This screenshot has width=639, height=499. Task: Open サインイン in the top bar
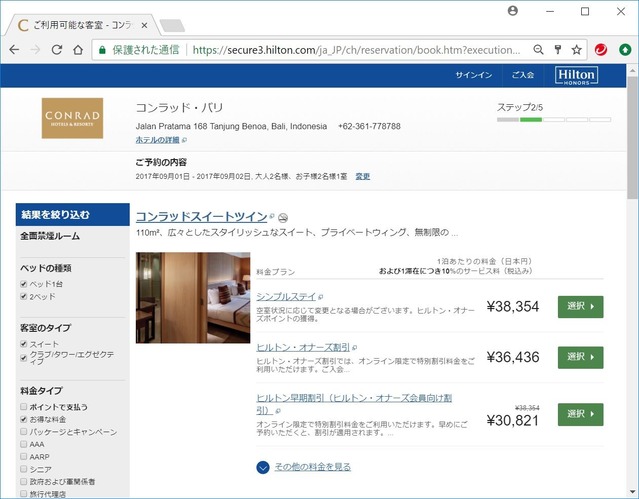pos(474,75)
